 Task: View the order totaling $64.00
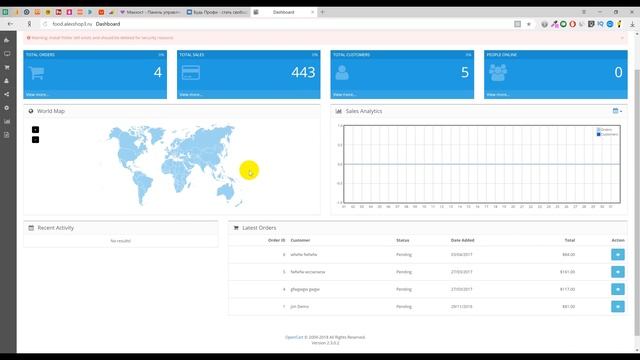[x=618, y=254]
